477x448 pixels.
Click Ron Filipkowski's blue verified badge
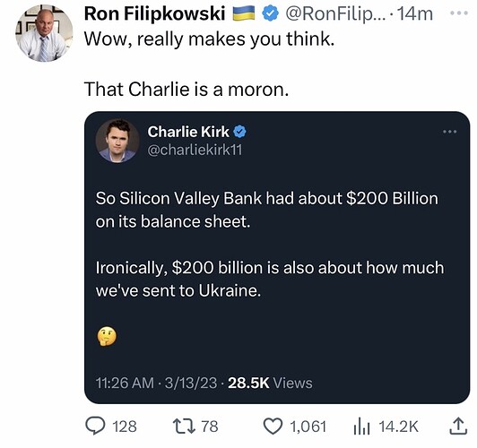pos(271,14)
